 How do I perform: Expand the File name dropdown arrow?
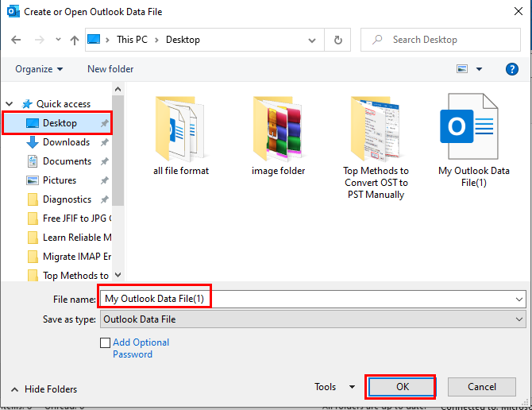[x=519, y=299]
